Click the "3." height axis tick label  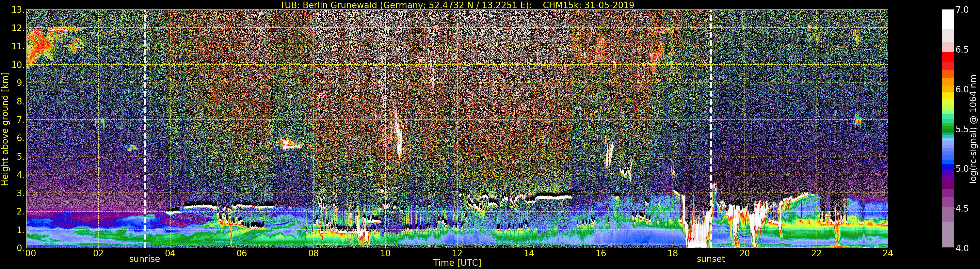[21, 193]
